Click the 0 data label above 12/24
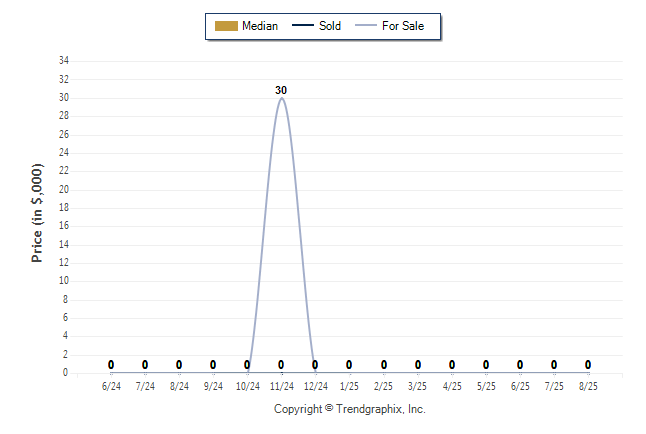The width and height of the screenshot is (646, 434). coord(315,365)
